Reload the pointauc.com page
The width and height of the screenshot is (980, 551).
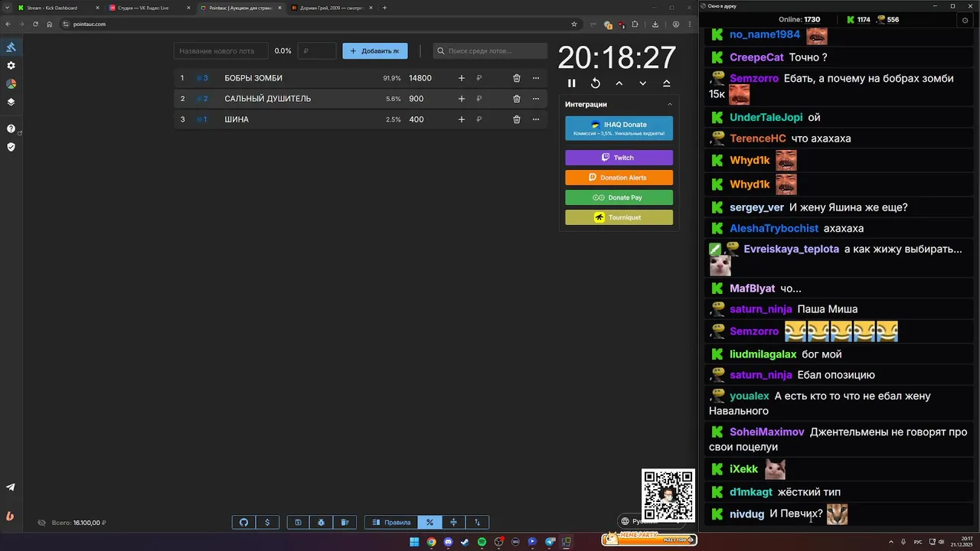pyautogui.click(x=35, y=24)
